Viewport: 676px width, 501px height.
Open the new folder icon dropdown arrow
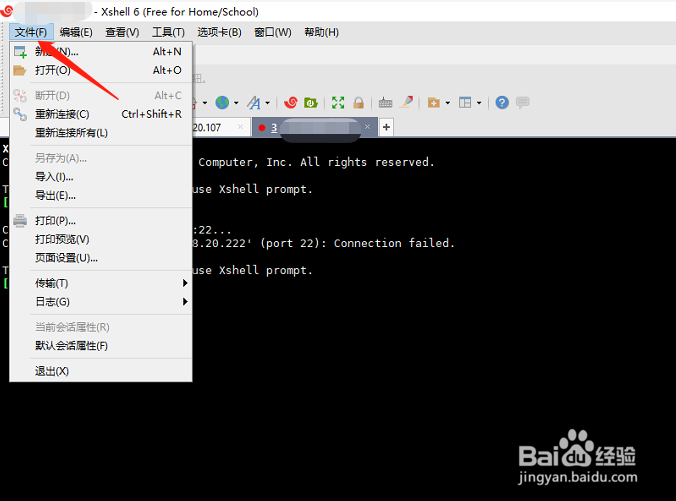(448, 103)
